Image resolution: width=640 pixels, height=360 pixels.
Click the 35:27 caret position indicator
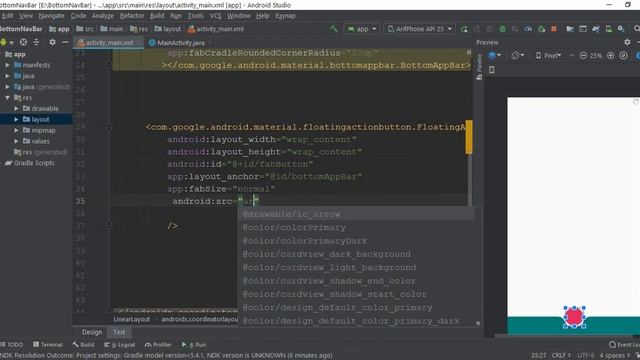[x=538, y=356]
